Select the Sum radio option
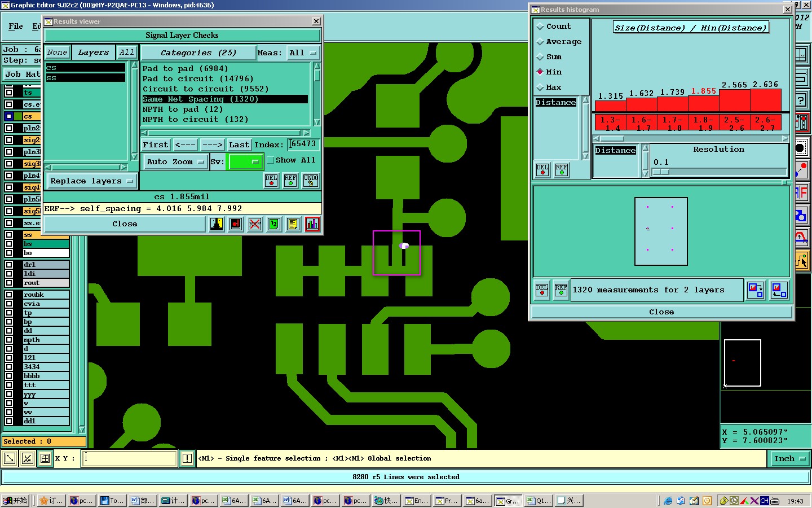 (549, 57)
